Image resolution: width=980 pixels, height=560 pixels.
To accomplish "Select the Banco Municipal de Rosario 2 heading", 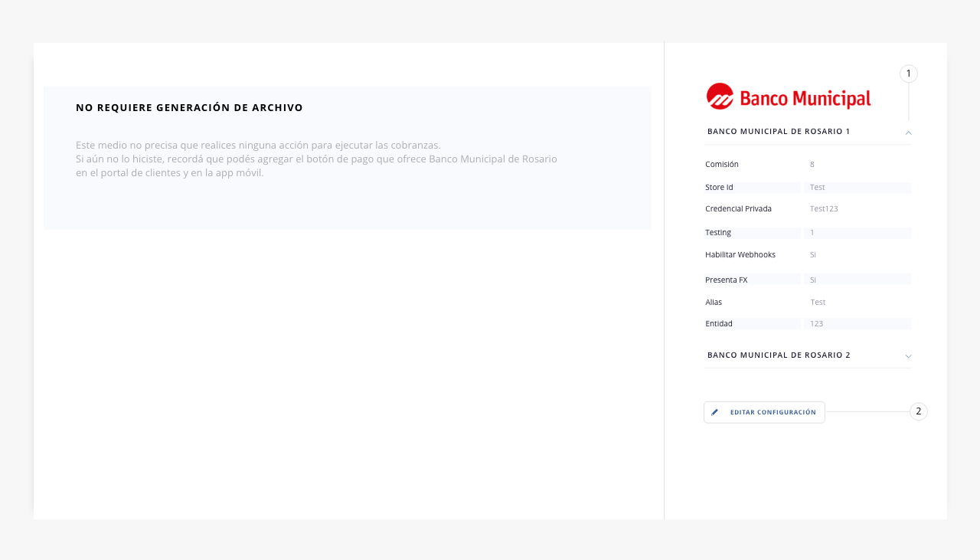I will [x=779, y=355].
